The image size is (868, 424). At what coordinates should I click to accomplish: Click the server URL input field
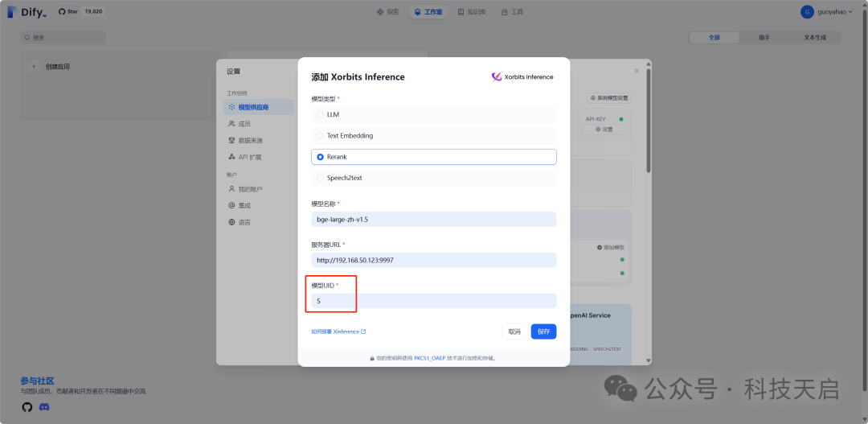[x=433, y=260]
